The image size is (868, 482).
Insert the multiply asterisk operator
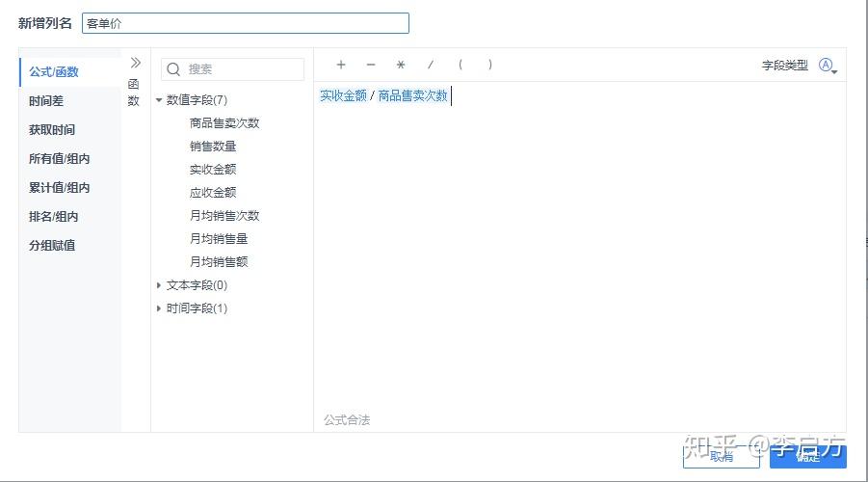pyautogui.click(x=401, y=65)
